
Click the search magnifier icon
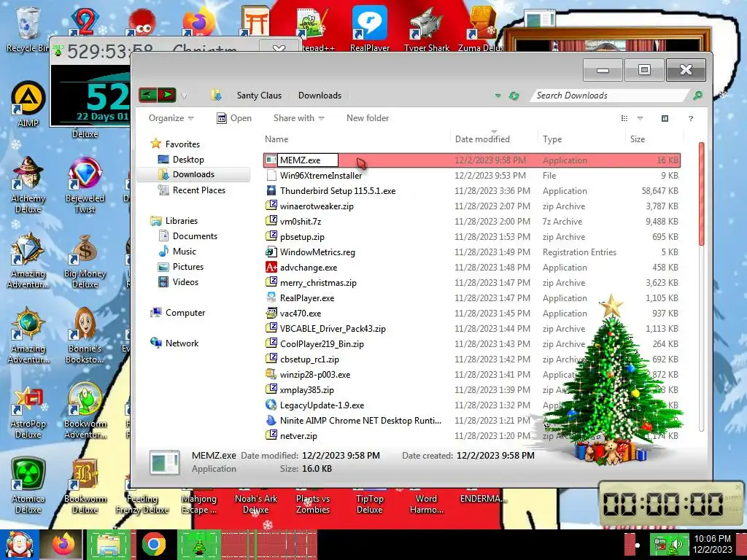coord(697,96)
